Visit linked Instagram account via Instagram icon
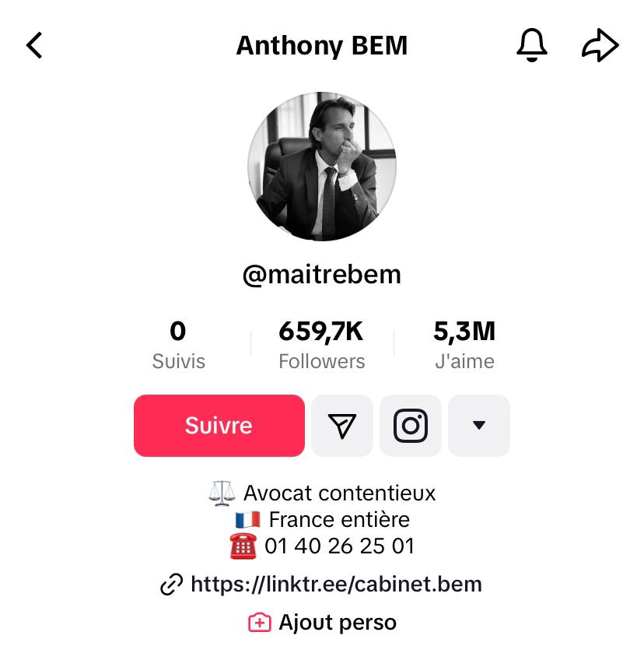Viewport: 644px width, 646px height. point(410,426)
